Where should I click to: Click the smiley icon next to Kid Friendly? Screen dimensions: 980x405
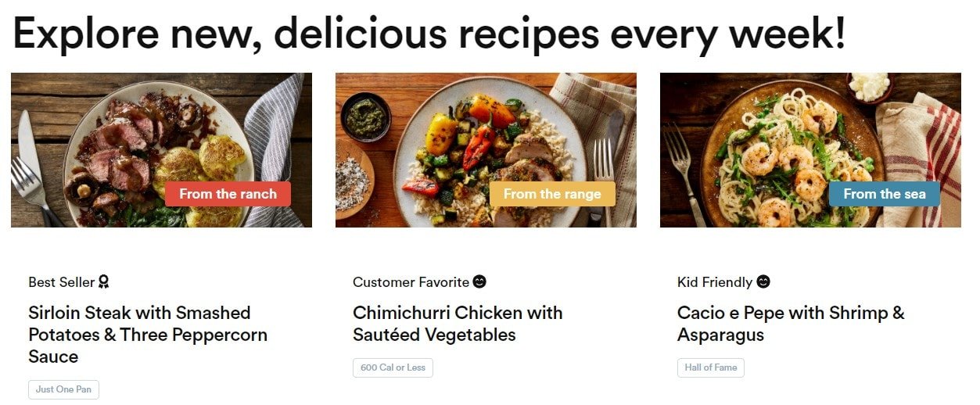click(x=763, y=281)
